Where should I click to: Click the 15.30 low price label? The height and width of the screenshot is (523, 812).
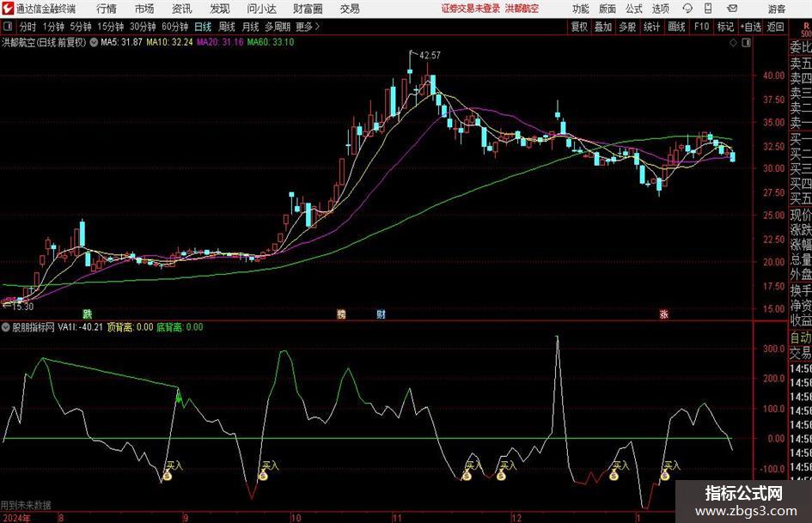[22, 307]
